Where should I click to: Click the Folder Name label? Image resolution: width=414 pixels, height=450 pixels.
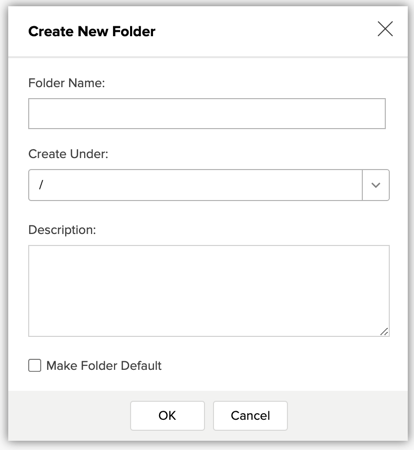click(66, 83)
